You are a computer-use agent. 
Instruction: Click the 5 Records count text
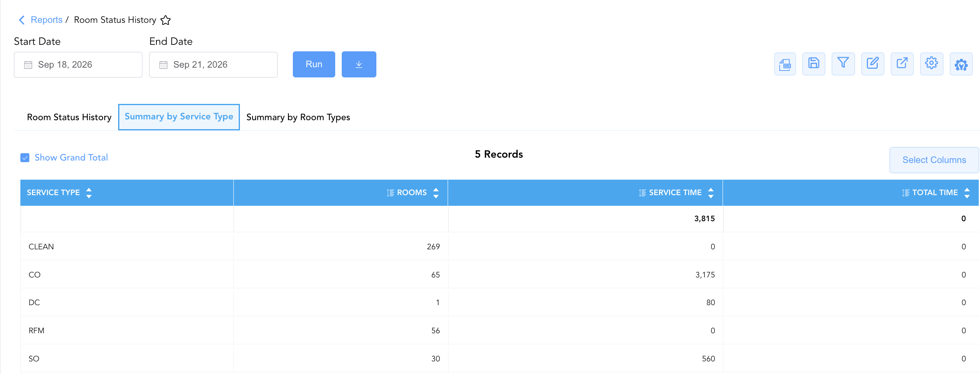pyautogui.click(x=499, y=154)
